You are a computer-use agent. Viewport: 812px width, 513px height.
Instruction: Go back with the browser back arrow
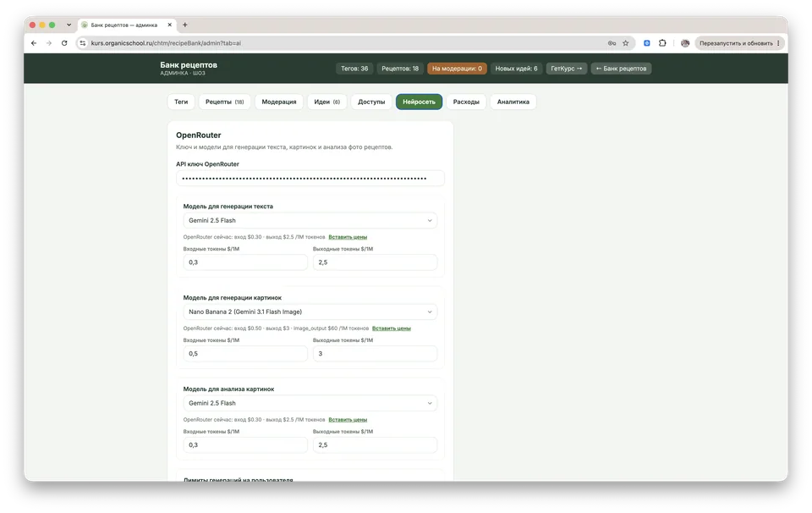click(x=34, y=43)
